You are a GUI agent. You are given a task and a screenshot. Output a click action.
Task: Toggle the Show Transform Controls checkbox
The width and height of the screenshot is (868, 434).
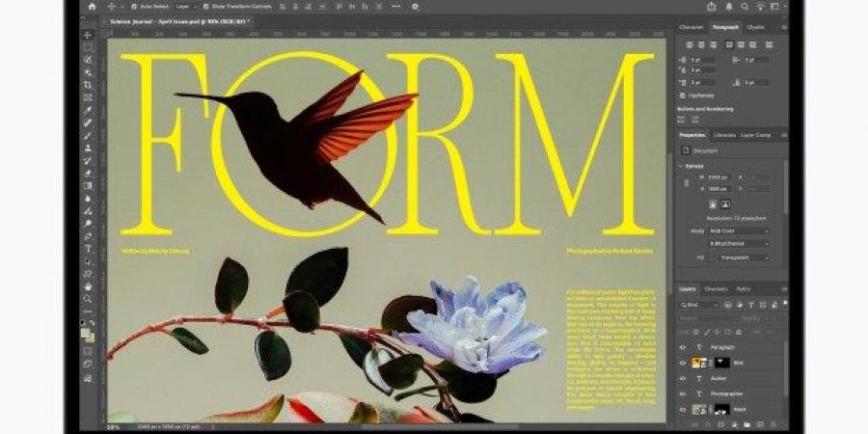pyautogui.click(x=206, y=7)
